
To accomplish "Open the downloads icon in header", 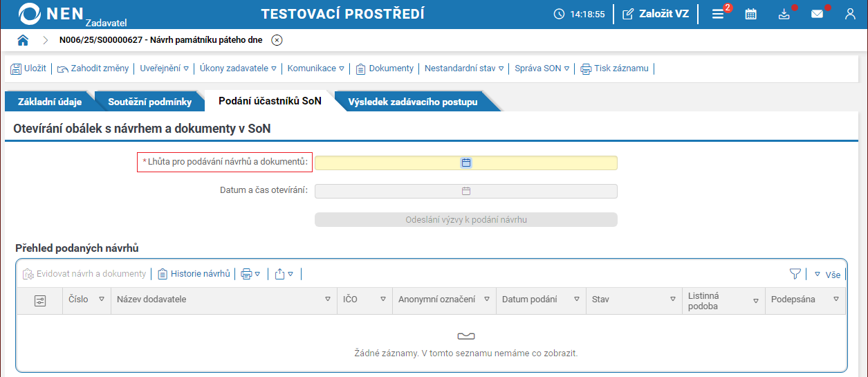I will tap(784, 14).
